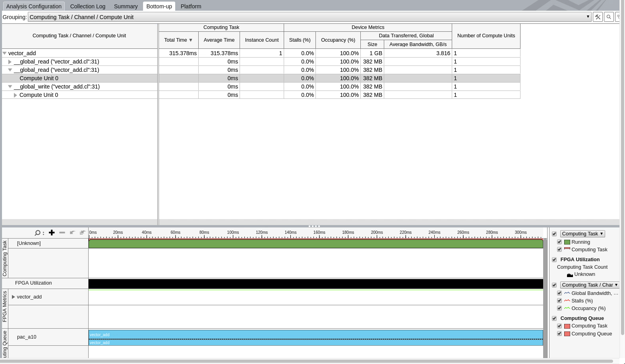Uncheck Computing Task checkbox under Computing Queue section
The width and height of the screenshot is (625, 364).
[x=559, y=326]
